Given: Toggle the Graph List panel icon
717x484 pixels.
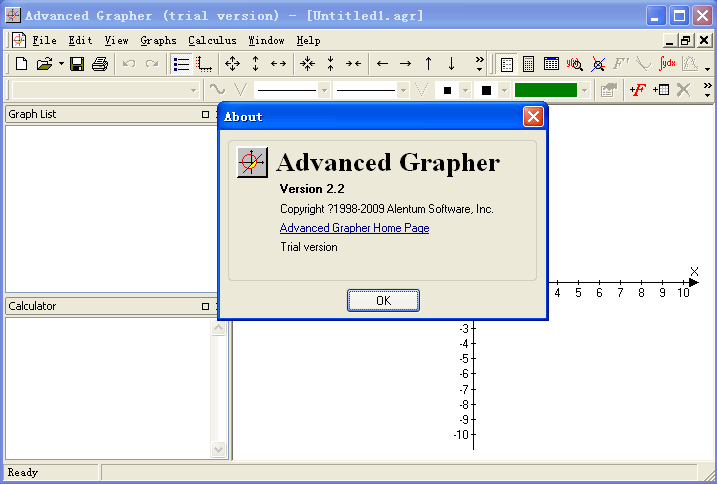Looking at the screenshot, I should pos(182,64).
